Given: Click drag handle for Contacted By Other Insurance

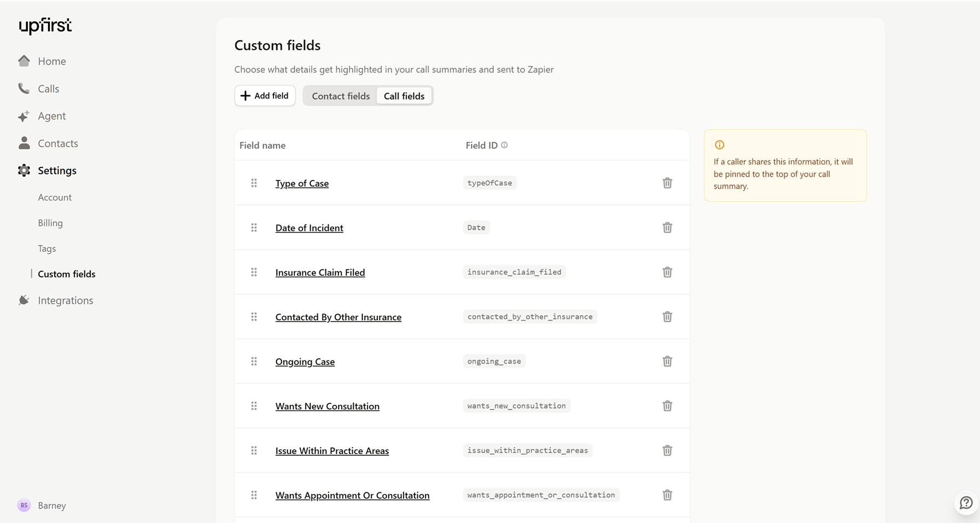Looking at the screenshot, I should point(254,317).
